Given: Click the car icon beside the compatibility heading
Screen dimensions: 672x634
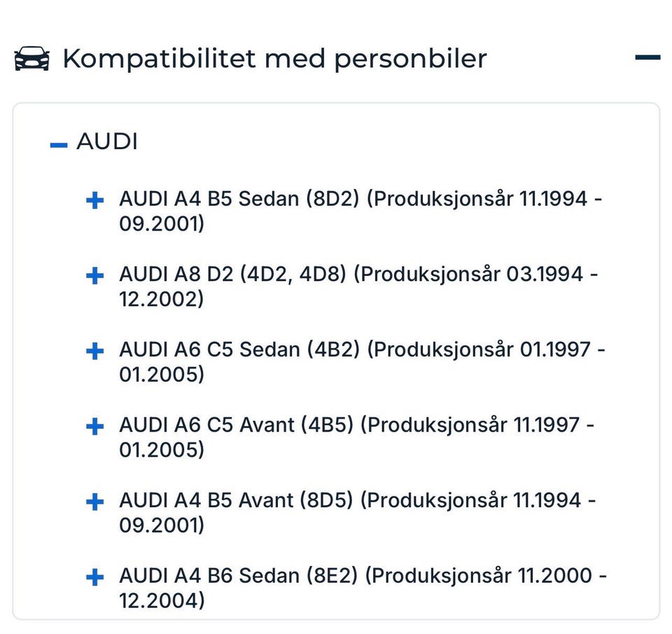Looking at the screenshot, I should pyautogui.click(x=32, y=59).
